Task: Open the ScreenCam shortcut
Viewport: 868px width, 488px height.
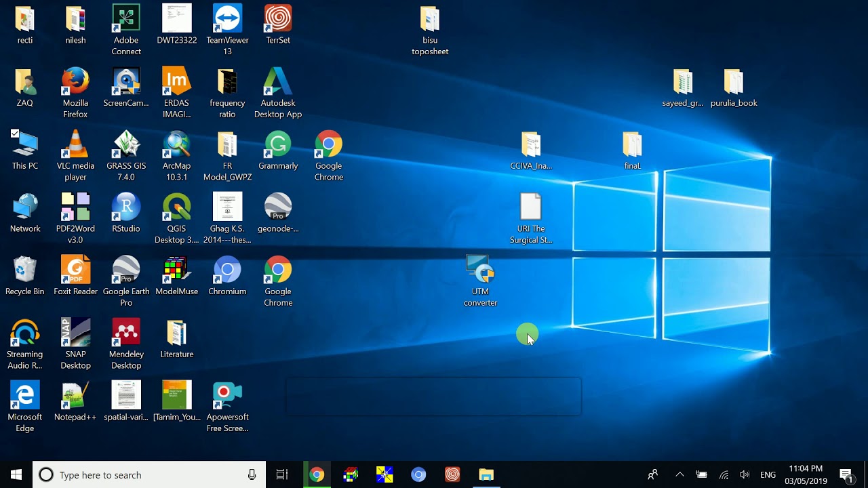Action: pyautogui.click(x=126, y=88)
